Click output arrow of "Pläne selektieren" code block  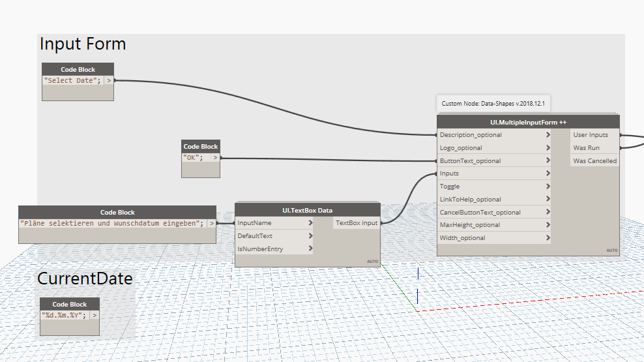[x=212, y=223]
